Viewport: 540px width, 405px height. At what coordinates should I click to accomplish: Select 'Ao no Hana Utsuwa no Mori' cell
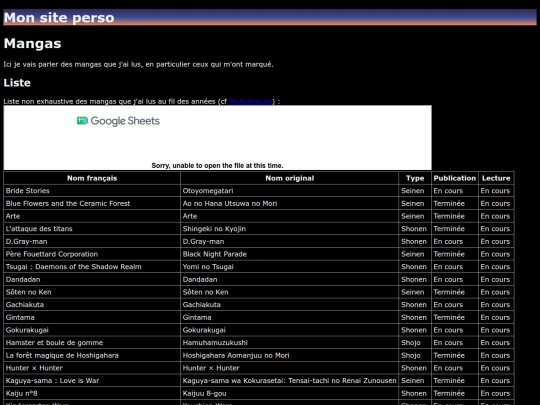[289, 204]
